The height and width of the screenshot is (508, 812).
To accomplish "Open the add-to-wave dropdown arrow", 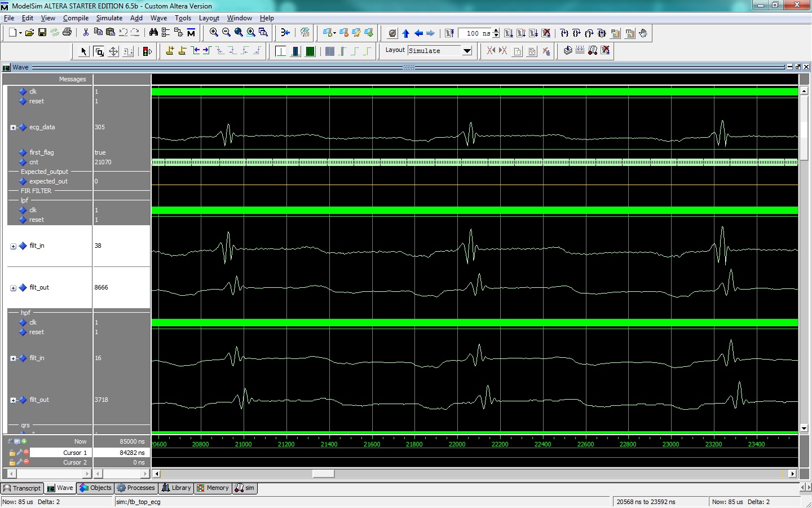I will tap(335, 33).
